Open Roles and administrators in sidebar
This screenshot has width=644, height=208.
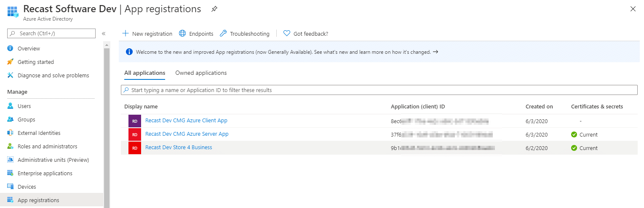click(47, 146)
